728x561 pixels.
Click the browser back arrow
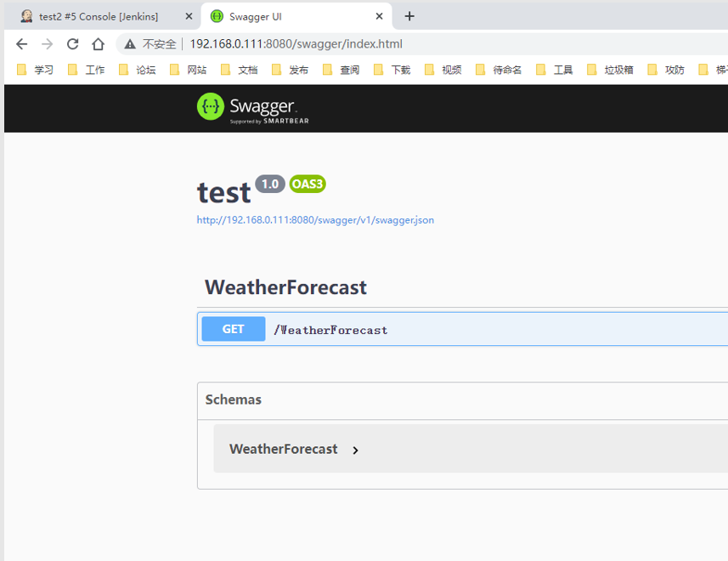coord(22,44)
